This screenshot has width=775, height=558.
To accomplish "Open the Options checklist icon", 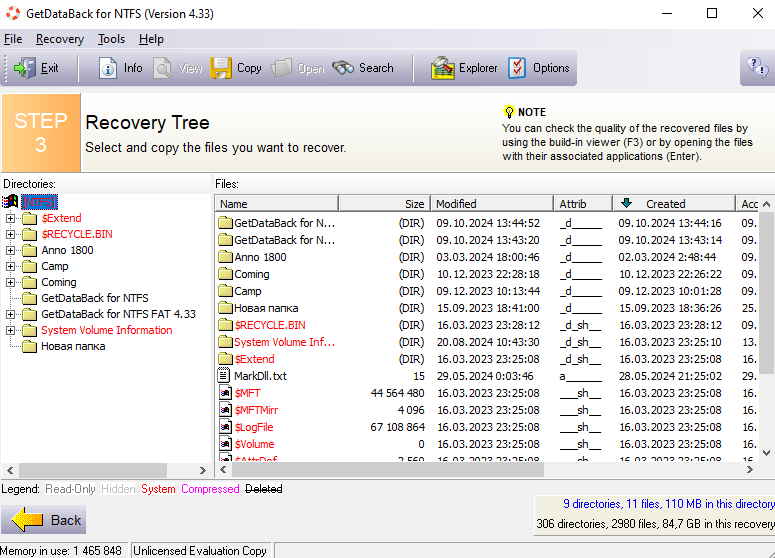I will (517, 68).
